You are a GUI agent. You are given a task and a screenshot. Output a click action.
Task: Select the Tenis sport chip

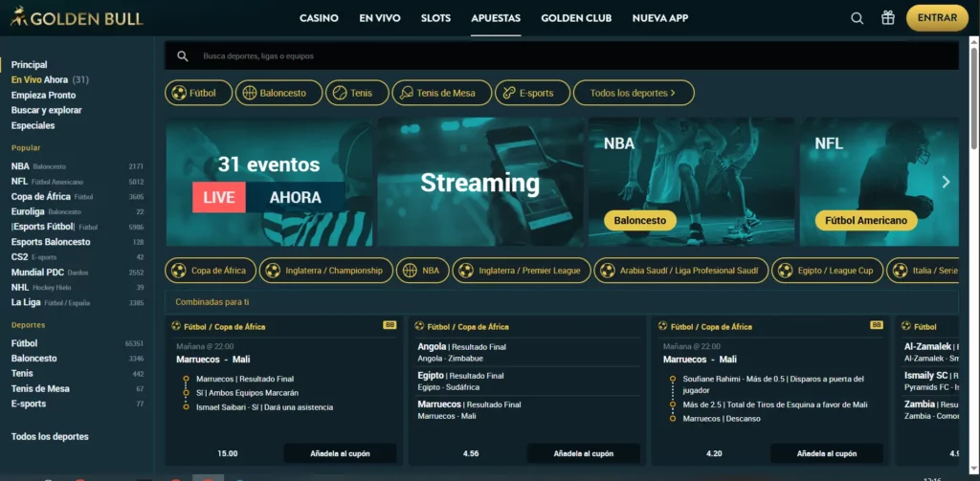(357, 93)
